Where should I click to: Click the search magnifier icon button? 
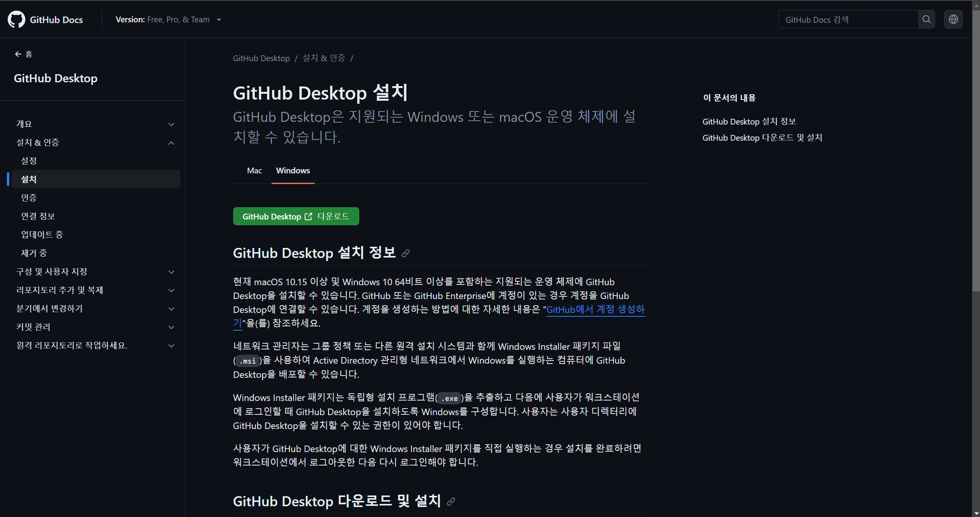pos(927,20)
